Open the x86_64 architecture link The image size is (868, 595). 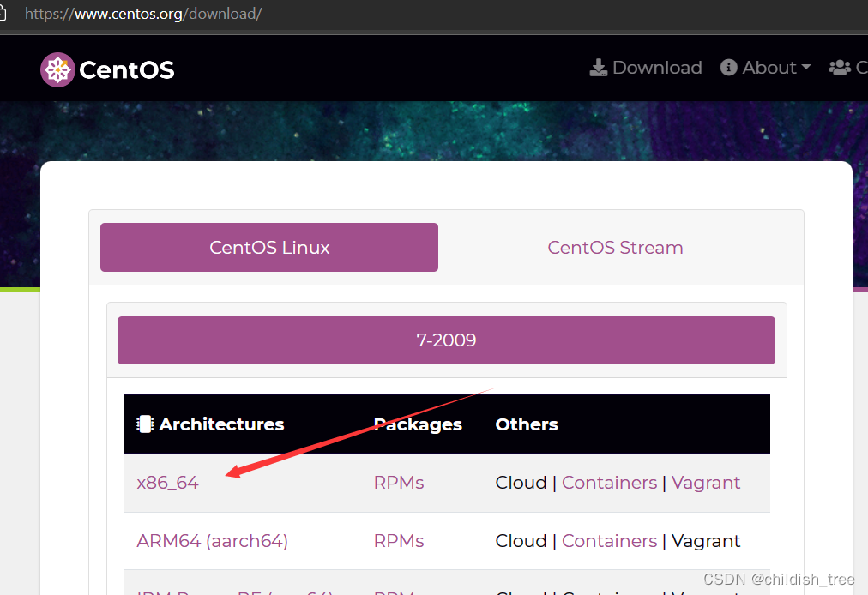tap(167, 483)
